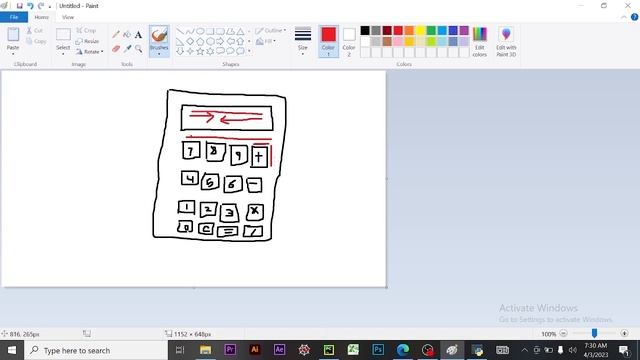Open Edit with Paint 3D

(506, 42)
